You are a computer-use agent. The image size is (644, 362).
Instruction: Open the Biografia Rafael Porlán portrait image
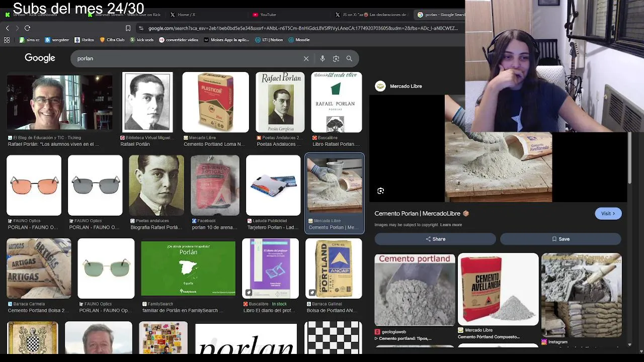[156, 186]
